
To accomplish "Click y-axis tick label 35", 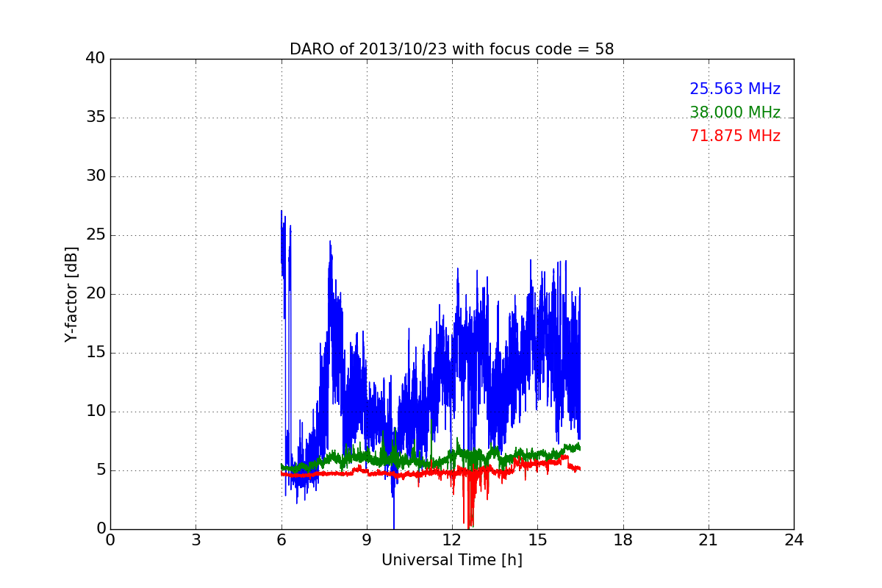I will coord(96,118).
